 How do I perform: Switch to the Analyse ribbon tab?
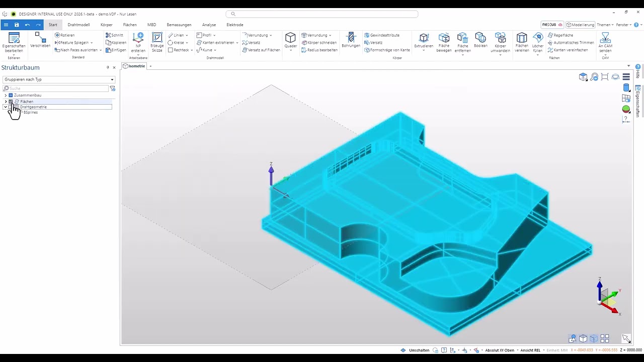pyautogui.click(x=209, y=25)
